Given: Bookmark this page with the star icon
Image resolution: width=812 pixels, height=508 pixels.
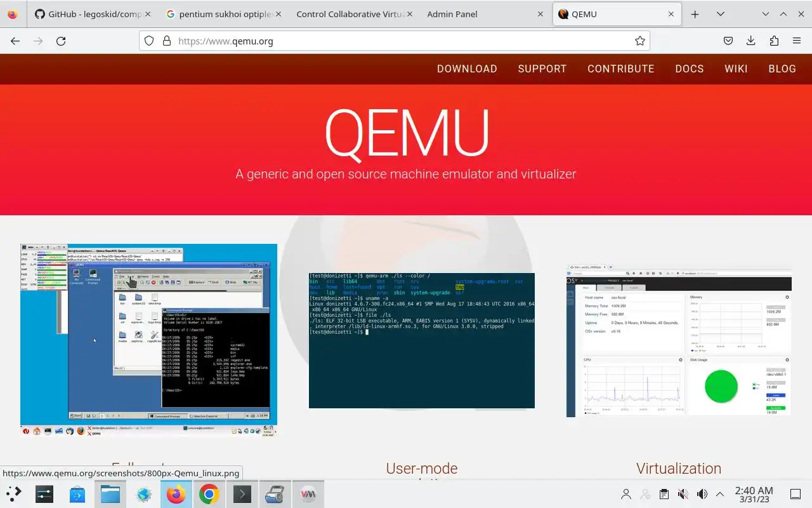Looking at the screenshot, I should (x=640, y=41).
